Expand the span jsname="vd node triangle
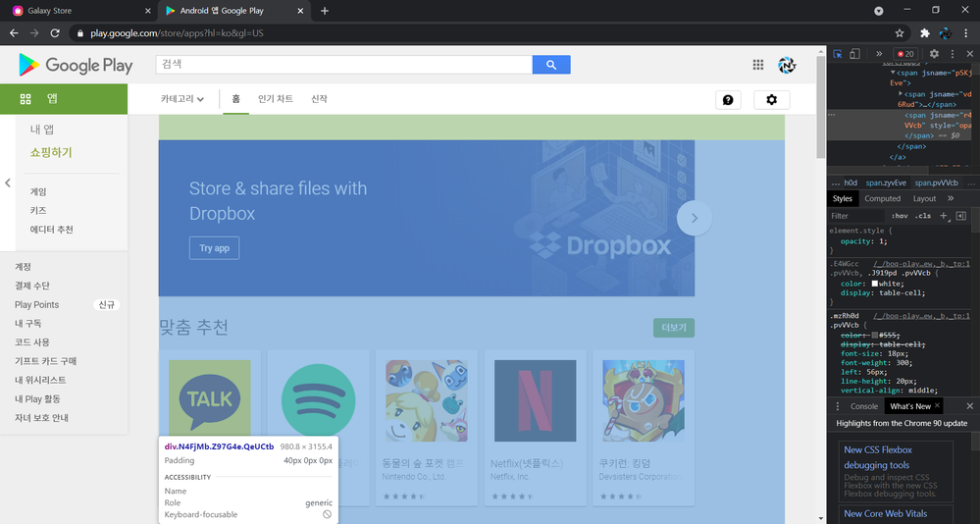Image resolution: width=980 pixels, height=524 pixels. [901, 94]
